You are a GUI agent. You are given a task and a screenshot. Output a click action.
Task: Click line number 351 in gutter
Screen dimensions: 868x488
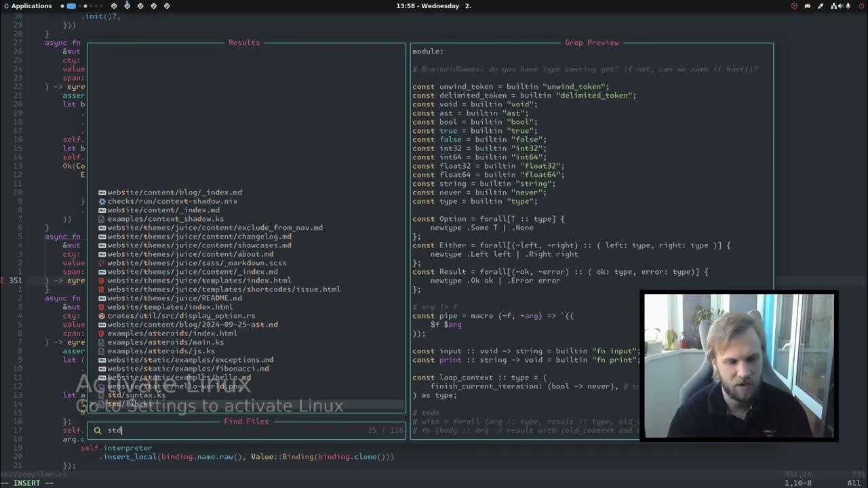15,281
